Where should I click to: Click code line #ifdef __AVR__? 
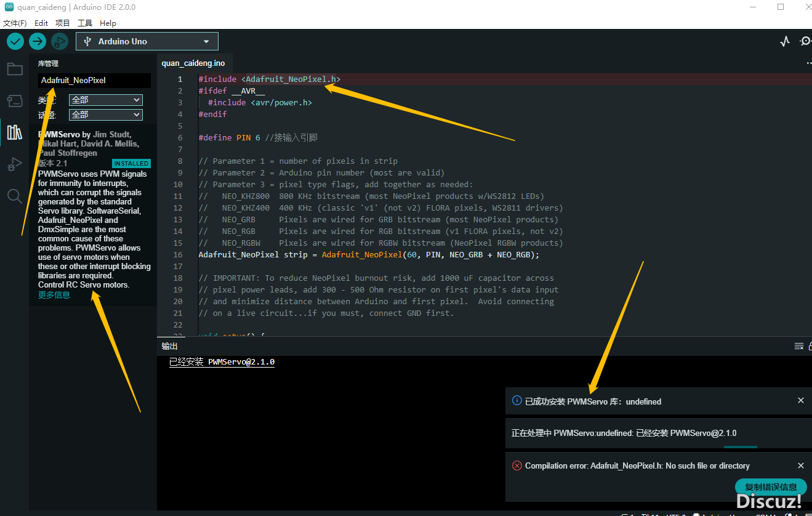(231, 91)
